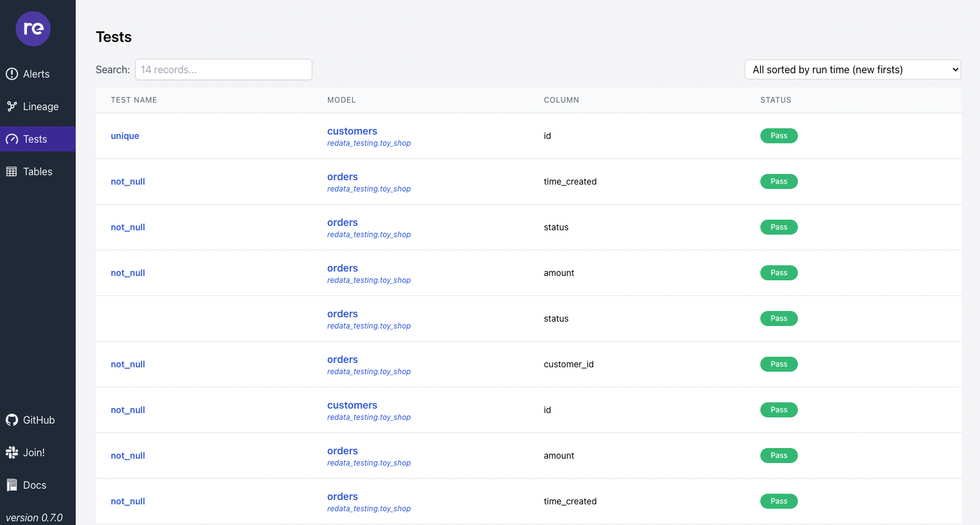Image resolution: width=980 pixels, height=525 pixels.
Task: Click the Slack Join icon
Action: [x=12, y=452]
